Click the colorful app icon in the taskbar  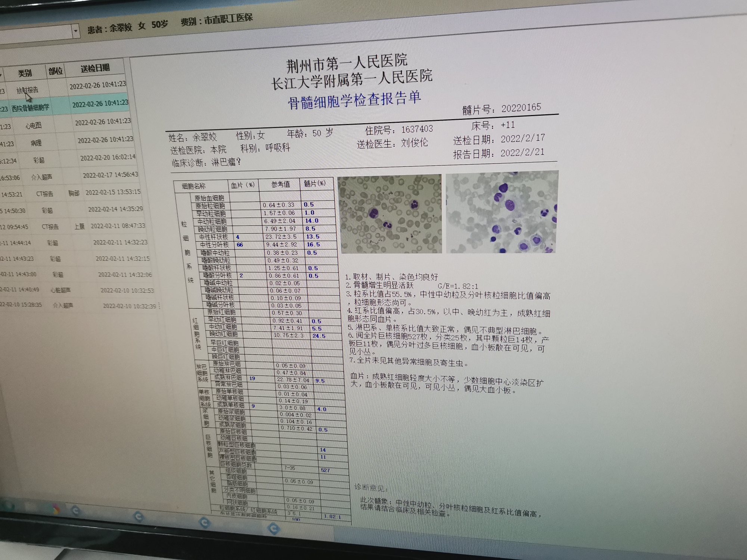click(55, 509)
